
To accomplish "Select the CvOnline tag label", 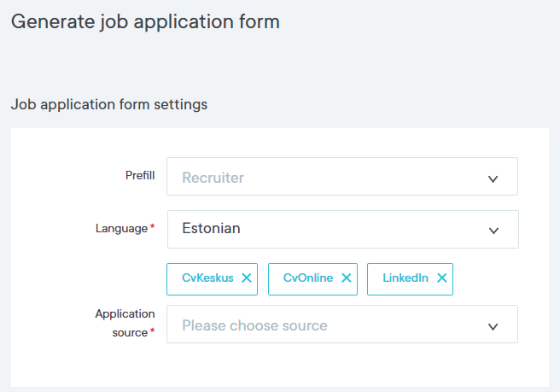I will pos(308,278).
